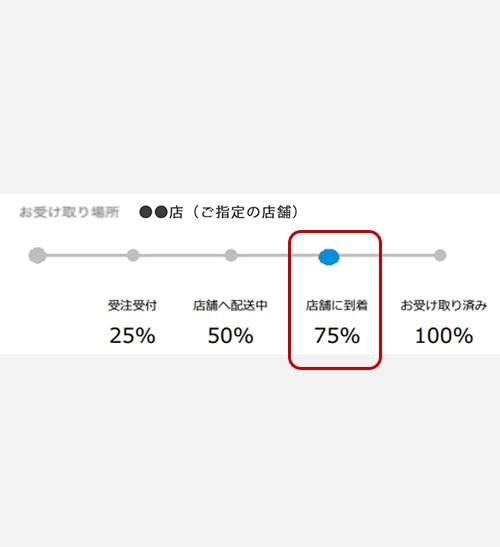Click the progress line between 25% and 50% dots
This screenshot has width=500, height=547.
[182, 255]
